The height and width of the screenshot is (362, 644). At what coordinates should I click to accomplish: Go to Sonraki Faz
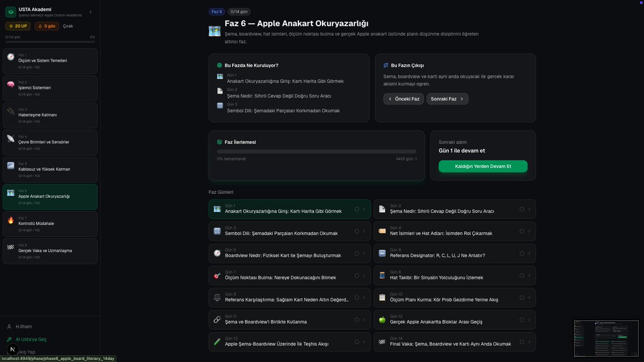[x=448, y=99]
